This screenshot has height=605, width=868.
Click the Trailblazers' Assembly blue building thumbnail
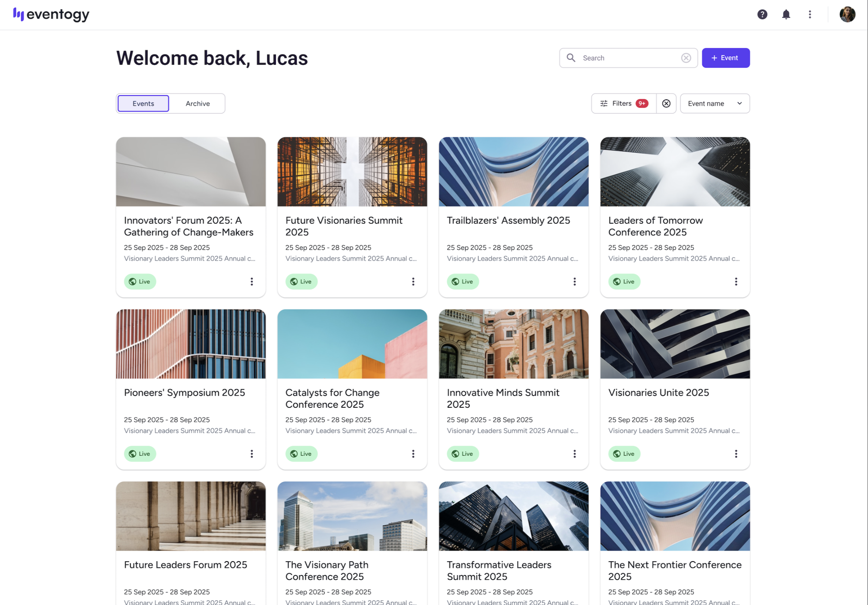(513, 171)
